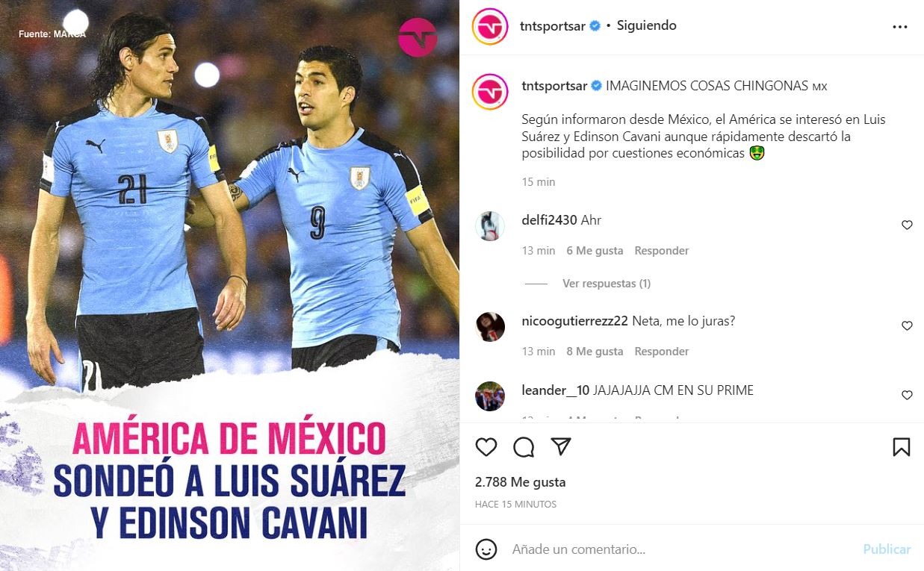Like delfi2430's comment heart

click(907, 225)
